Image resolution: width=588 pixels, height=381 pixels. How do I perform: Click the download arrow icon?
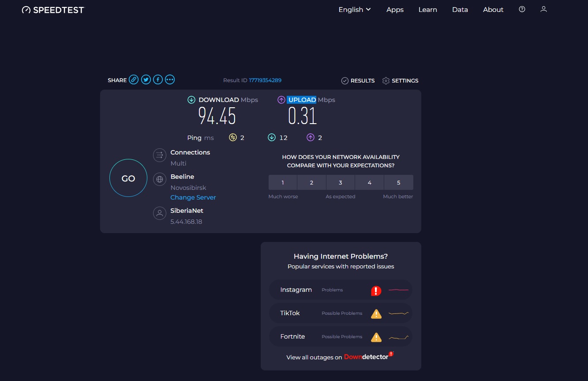[x=191, y=100]
